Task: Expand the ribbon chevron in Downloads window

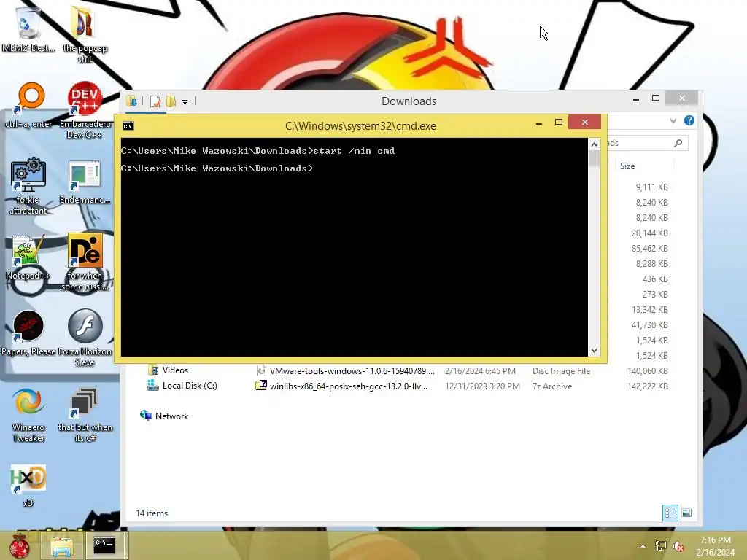Action: click(673, 121)
